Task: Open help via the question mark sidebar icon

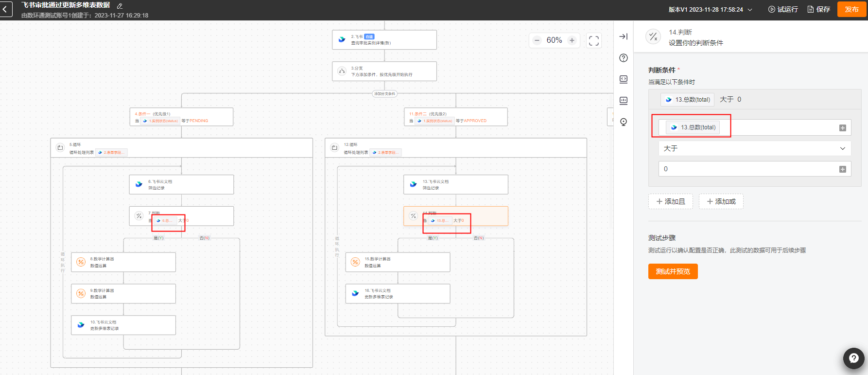Action: click(624, 58)
